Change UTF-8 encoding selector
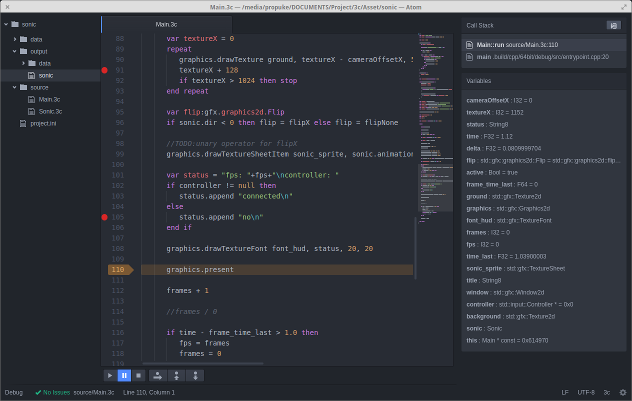This screenshot has width=632, height=401. (586, 393)
